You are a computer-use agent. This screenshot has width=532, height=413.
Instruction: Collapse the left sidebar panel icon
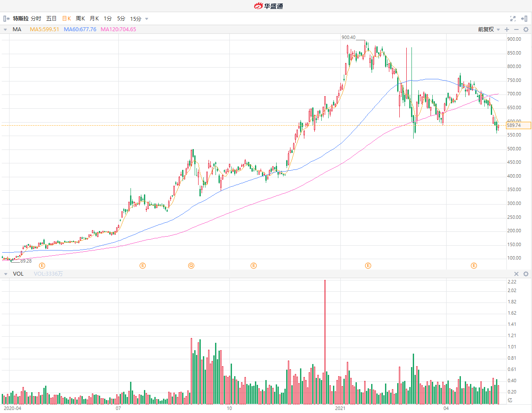coord(7,19)
